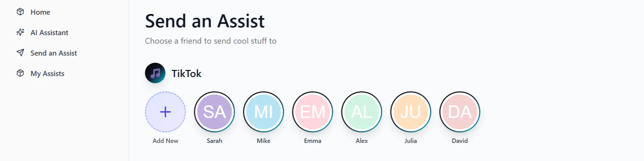Click the TikTok section heading text

pos(186,74)
